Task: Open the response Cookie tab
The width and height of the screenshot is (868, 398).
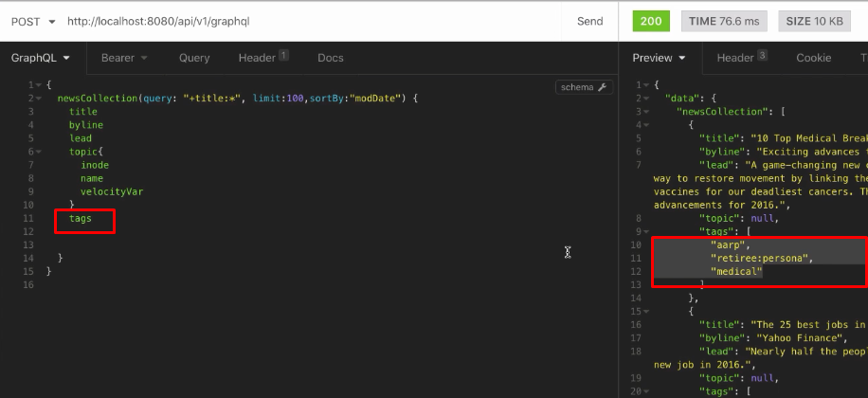Action: click(x=813, y=58)
